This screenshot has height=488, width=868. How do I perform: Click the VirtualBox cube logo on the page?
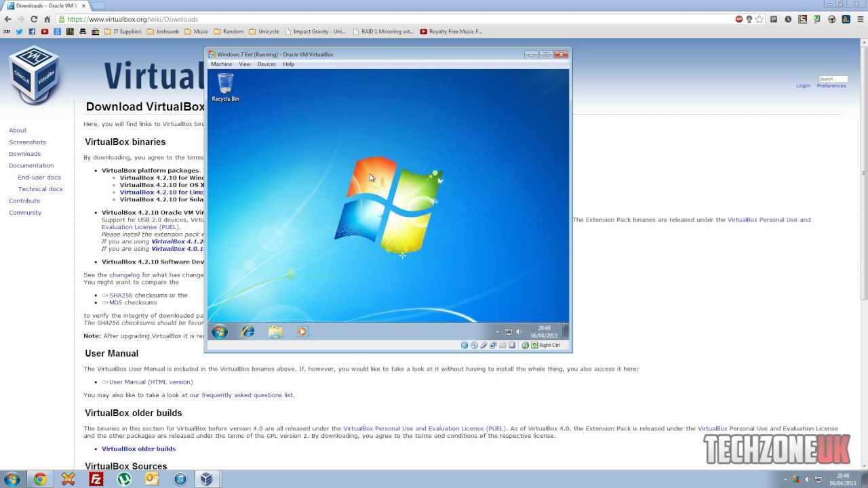coord(34,75)
